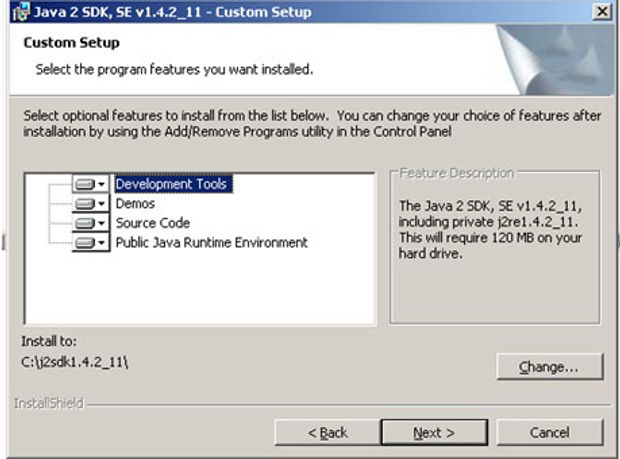Screen dimensions: 620x459
Task: Click the install path C:\j2sdk1.4.2_11\ text
Action: pos(75,362)
